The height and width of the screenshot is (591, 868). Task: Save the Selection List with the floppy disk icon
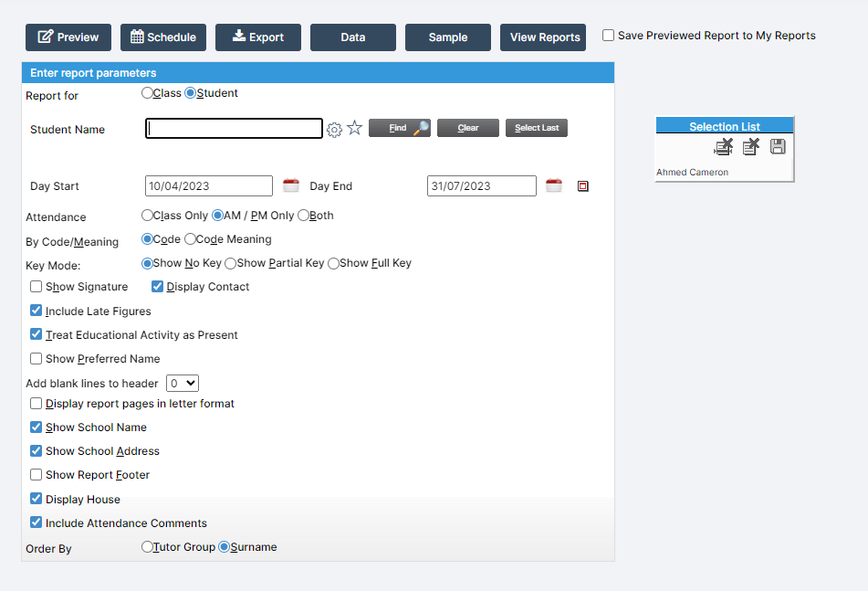[x=778, y=147]
